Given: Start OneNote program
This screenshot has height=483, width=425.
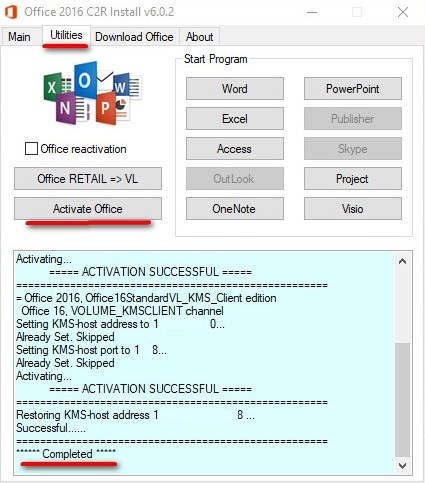Looking at the screenshot, I should (235, 209).
